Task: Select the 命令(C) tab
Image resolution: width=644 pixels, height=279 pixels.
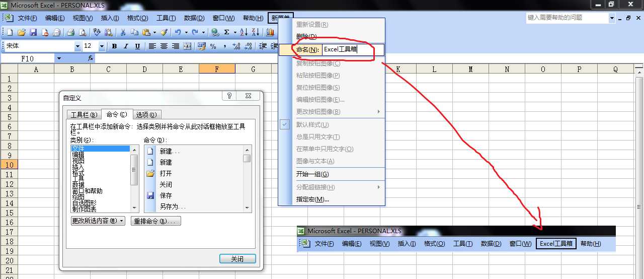Action: pos(117,114)
